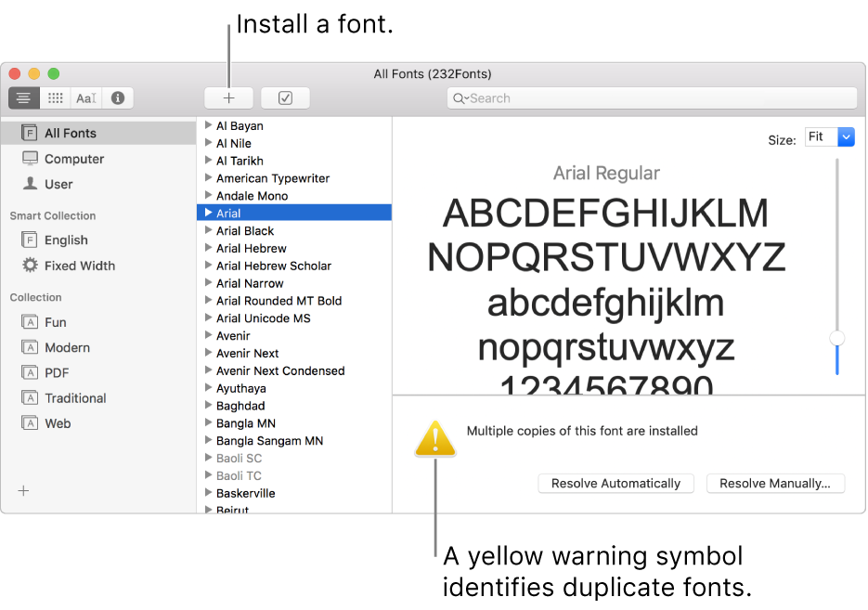Open the Size Fit dropdown arrow

click(846, 136)
